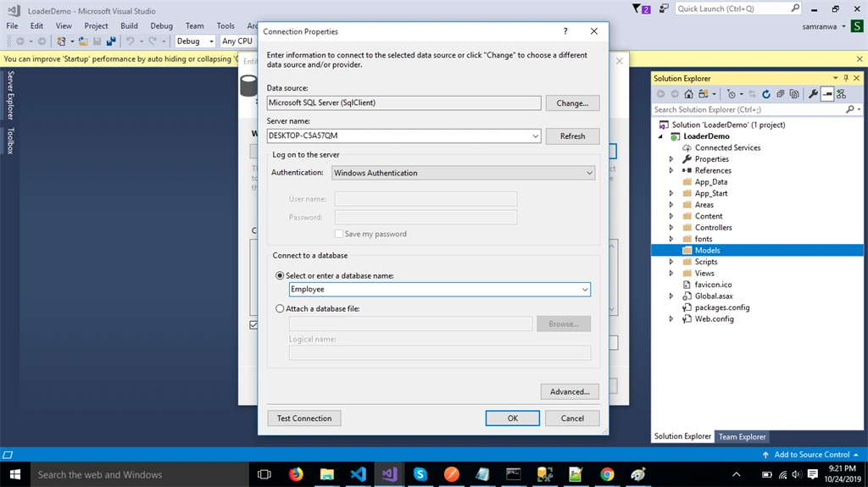Open the File menu
The image size is (868, 487).
coord(12,25)
